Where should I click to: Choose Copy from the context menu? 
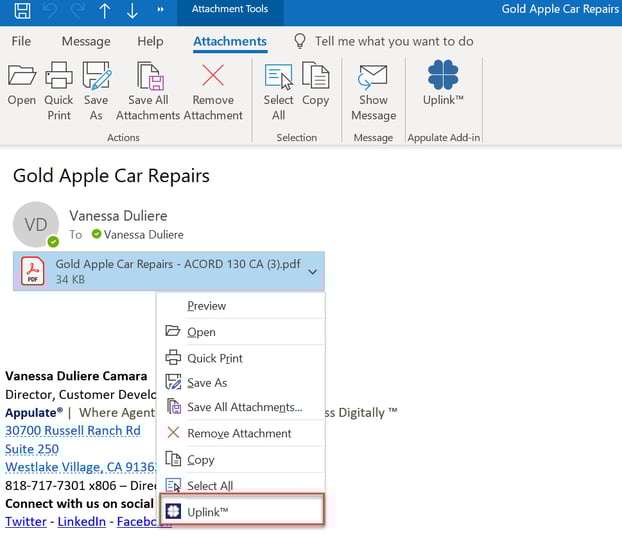click(241, 459)
